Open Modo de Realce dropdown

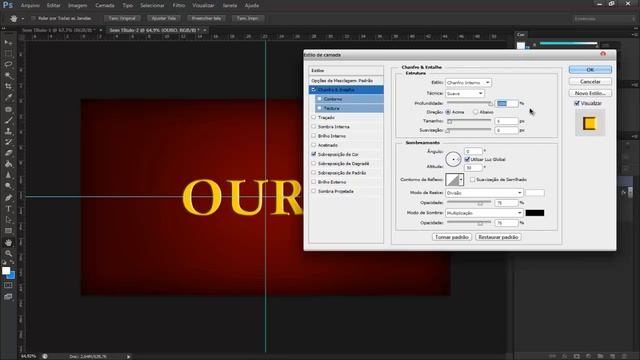point(484,193)
